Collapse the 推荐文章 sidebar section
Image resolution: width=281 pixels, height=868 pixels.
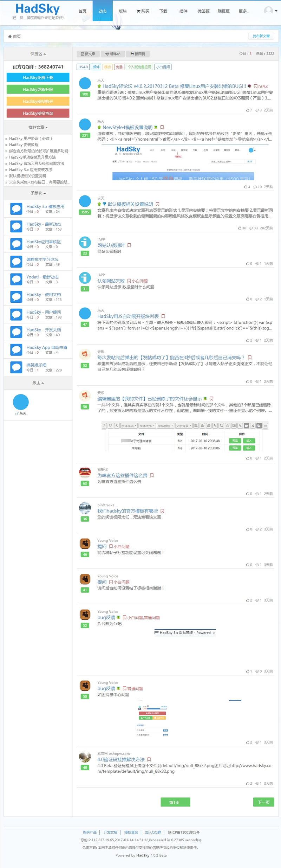coord(38,127)
